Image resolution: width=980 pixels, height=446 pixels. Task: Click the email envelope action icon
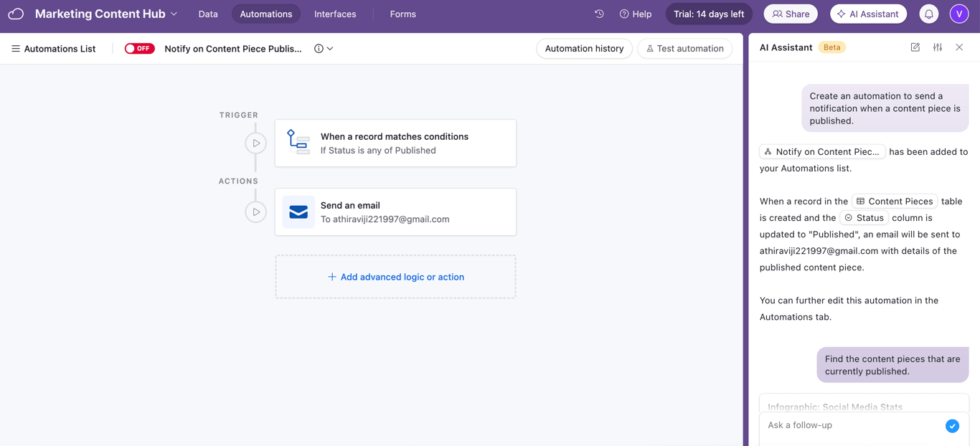coord(298,212)
